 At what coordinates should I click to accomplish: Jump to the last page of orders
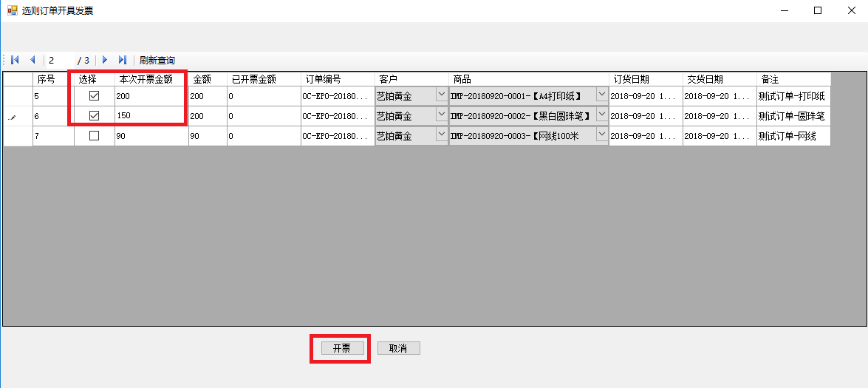[123, 60]
